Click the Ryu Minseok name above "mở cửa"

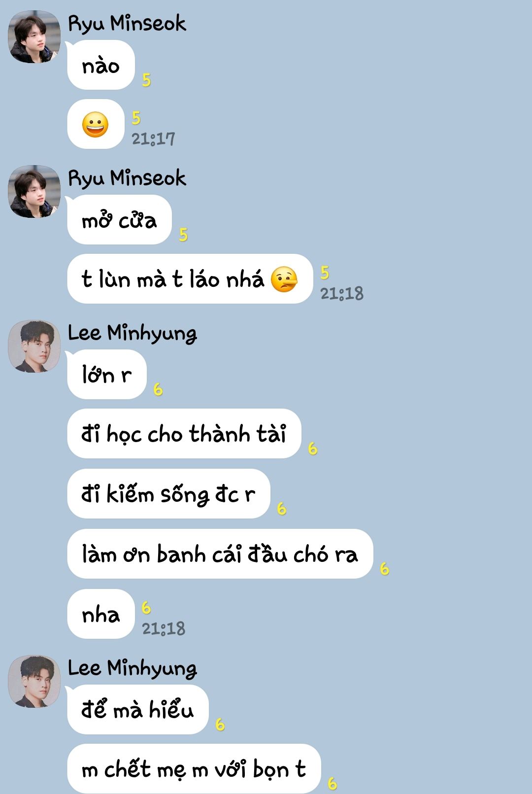point(127,178)
